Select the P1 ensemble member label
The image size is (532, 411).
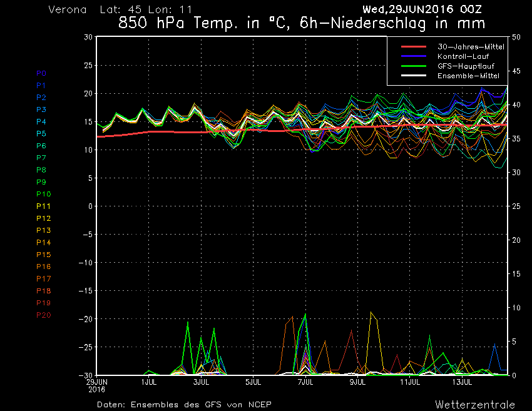click(x=41, y=86)
